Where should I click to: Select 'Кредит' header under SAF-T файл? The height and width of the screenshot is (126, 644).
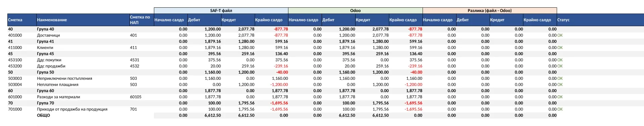coord(238,20)
